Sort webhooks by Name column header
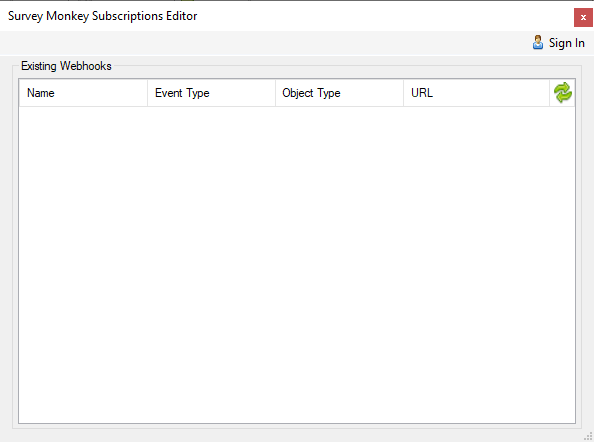Viewport: 594px width, 442px height. point(83,93)
